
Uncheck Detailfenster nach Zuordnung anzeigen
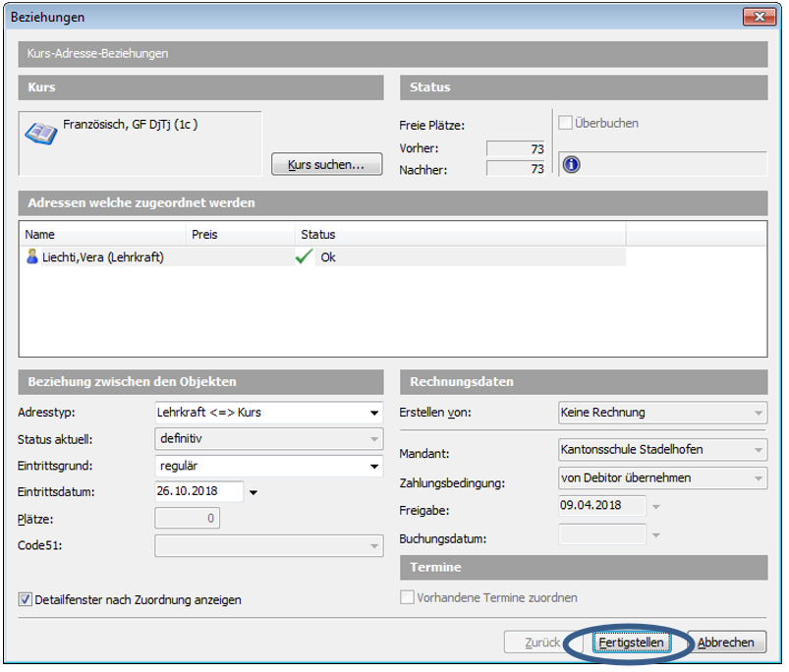(x=25, y=599)
